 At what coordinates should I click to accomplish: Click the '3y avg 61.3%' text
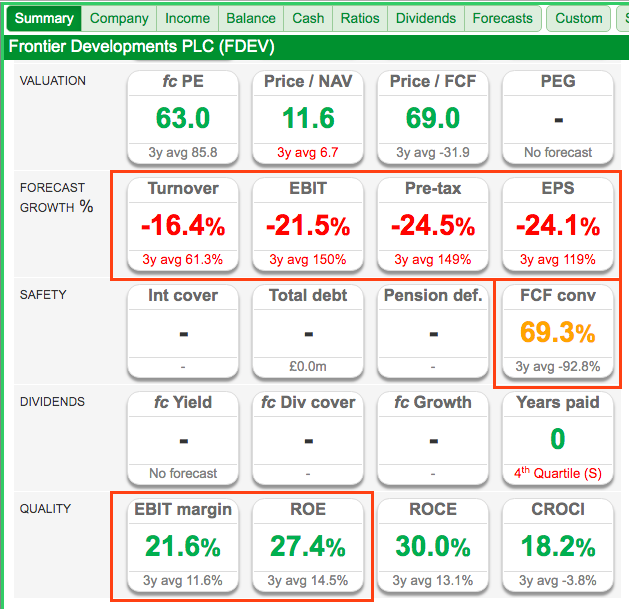pyautogui.click(x=183, y=260)
